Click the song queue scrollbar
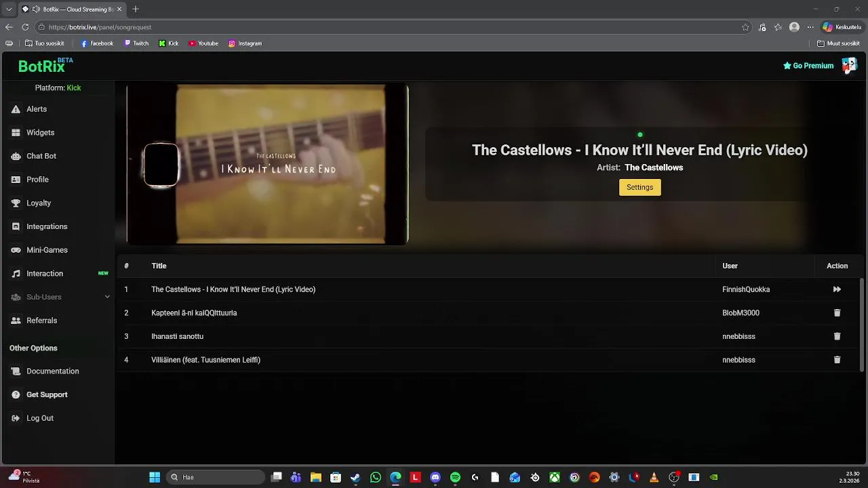Viewport: 868px width, 488px height. click(863, 324)
